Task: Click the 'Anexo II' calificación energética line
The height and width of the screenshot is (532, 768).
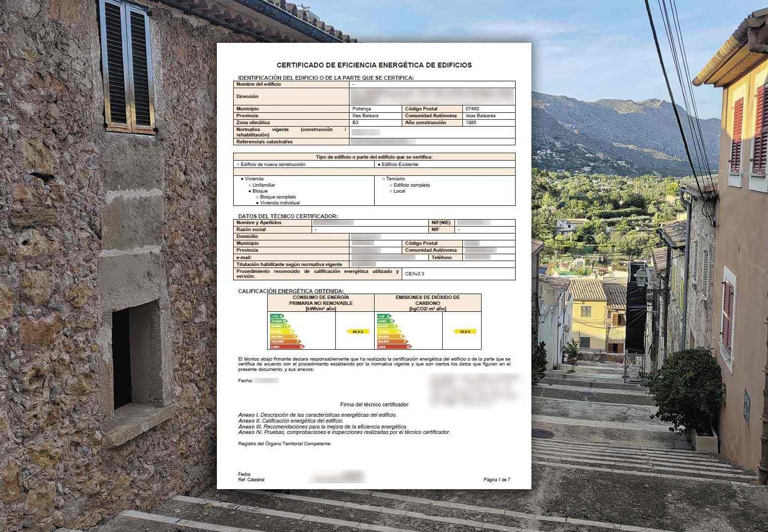Action: [291, 421]
